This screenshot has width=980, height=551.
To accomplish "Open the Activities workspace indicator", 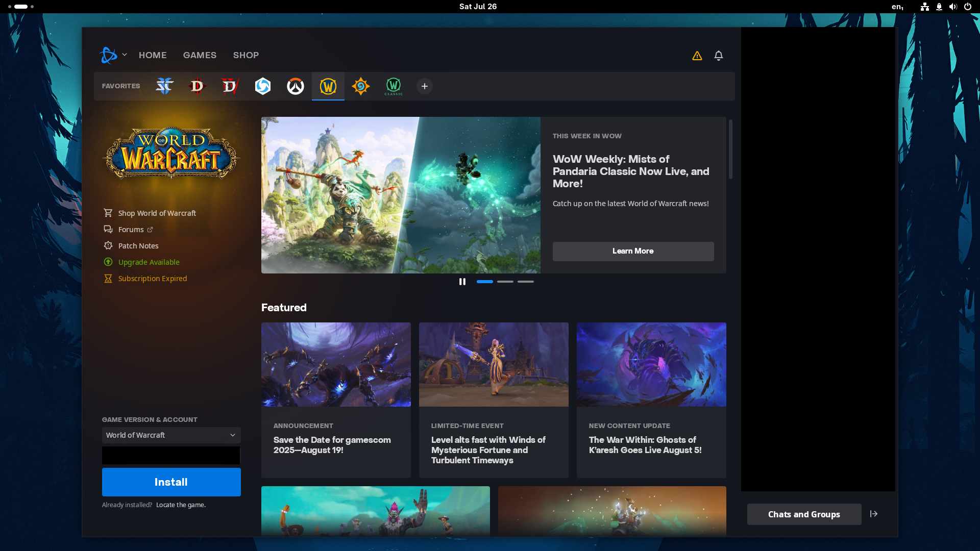I will coord(21,7).
